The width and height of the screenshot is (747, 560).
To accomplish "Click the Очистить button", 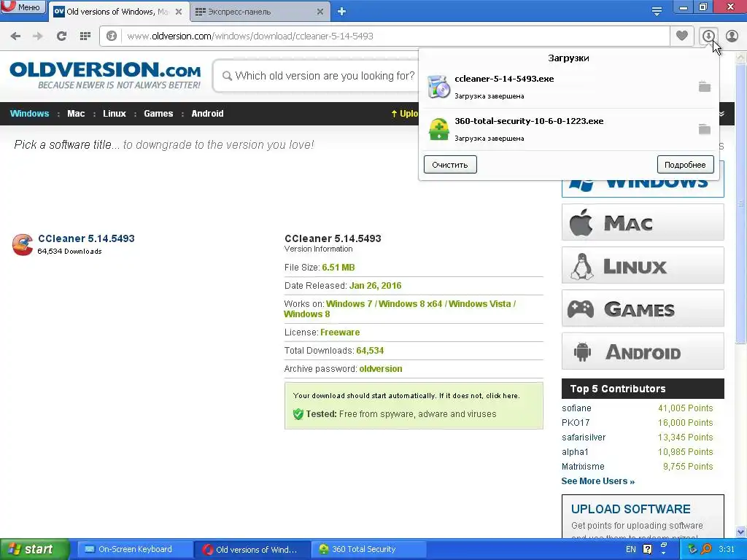I will coord(450,165).
